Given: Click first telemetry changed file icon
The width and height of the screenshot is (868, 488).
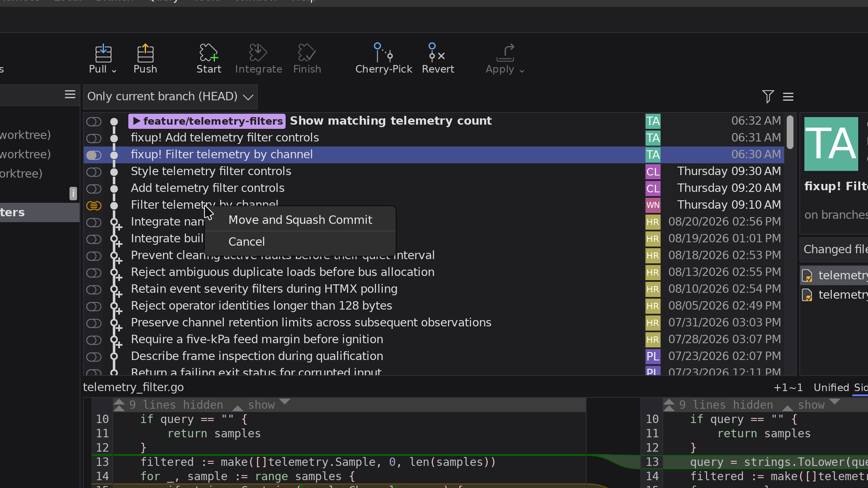Looking at the screenshot, I should click(807, 276).
